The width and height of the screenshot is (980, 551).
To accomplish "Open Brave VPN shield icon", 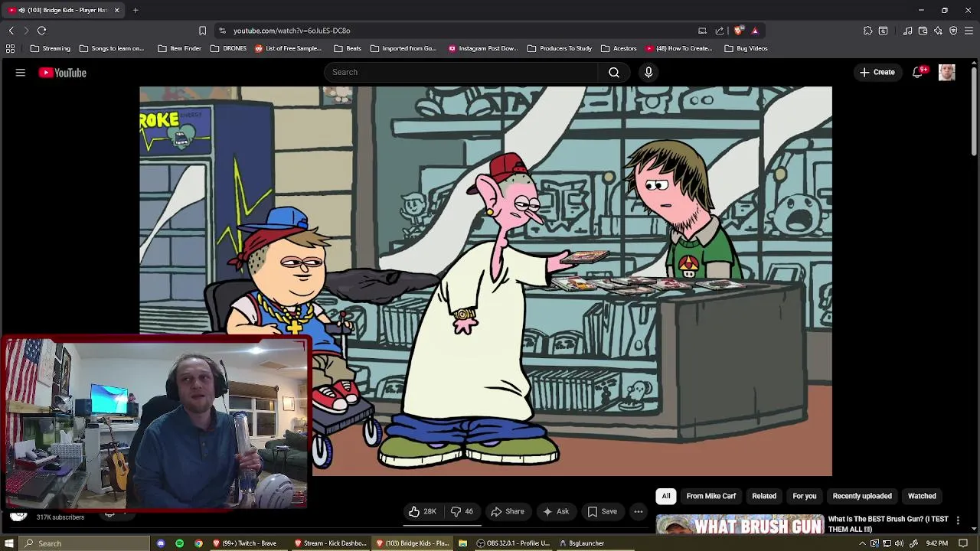I will click(x=953, y=31).
